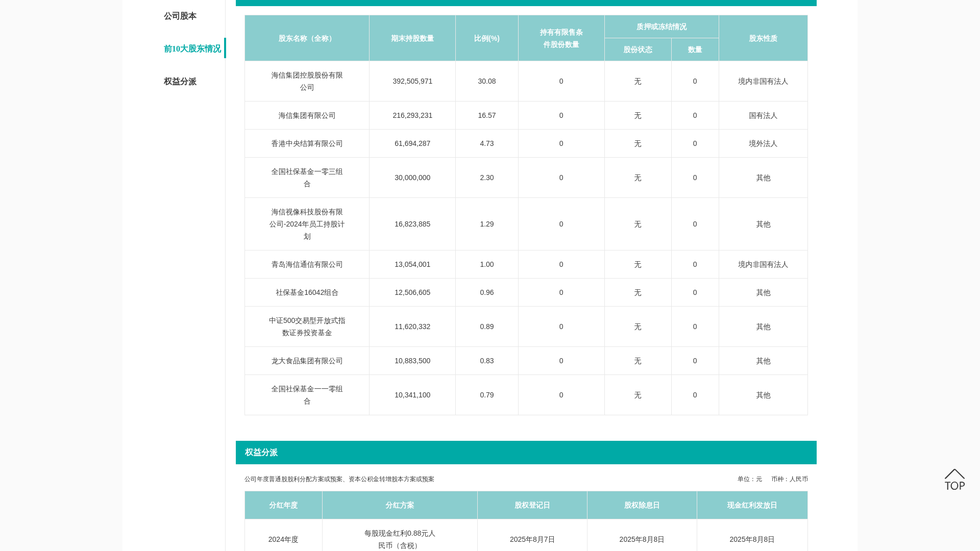Click the 2025年8月7日 registration date
Viewport: 980px width, 551px height.
coord(532,539)
